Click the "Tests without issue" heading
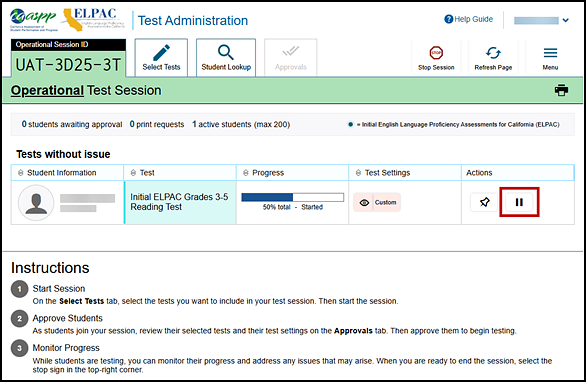 pos(63,154)
